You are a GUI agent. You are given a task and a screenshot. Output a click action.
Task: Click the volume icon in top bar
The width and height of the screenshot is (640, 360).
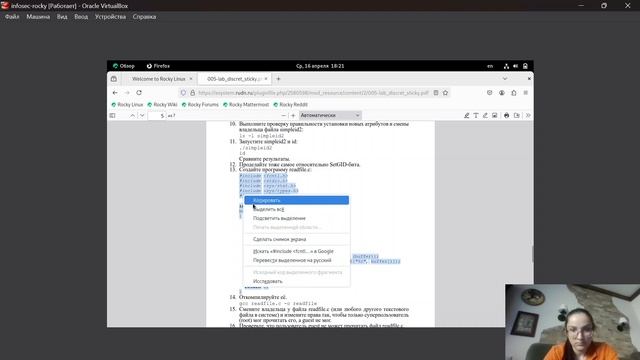point(516,66)
